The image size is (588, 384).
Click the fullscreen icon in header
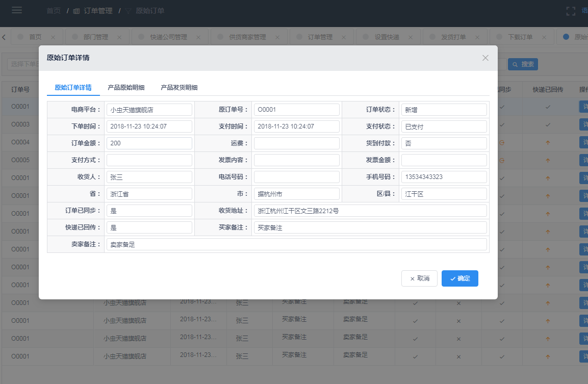(570, 11)
